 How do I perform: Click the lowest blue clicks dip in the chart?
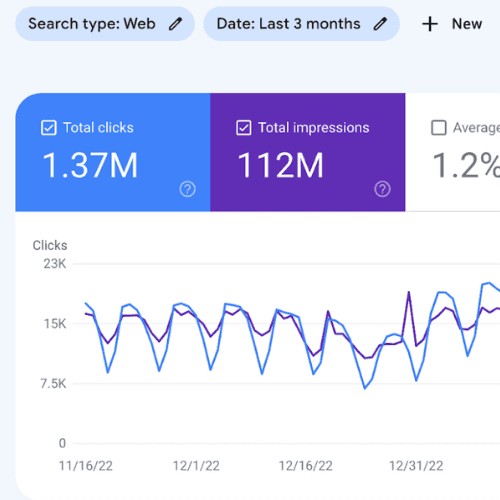365,388
